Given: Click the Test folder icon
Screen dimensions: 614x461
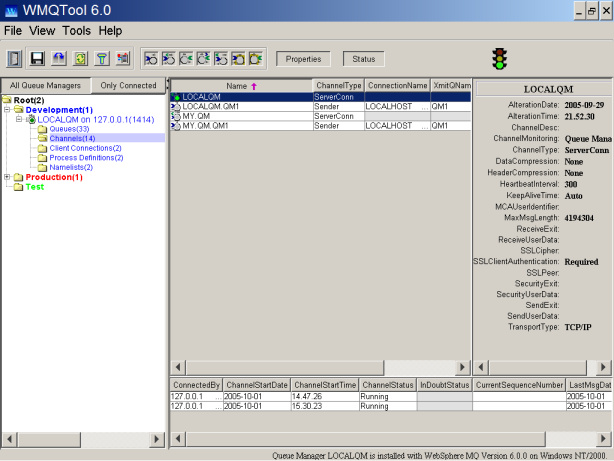Looking at the screenshot, I should point(18,187).
